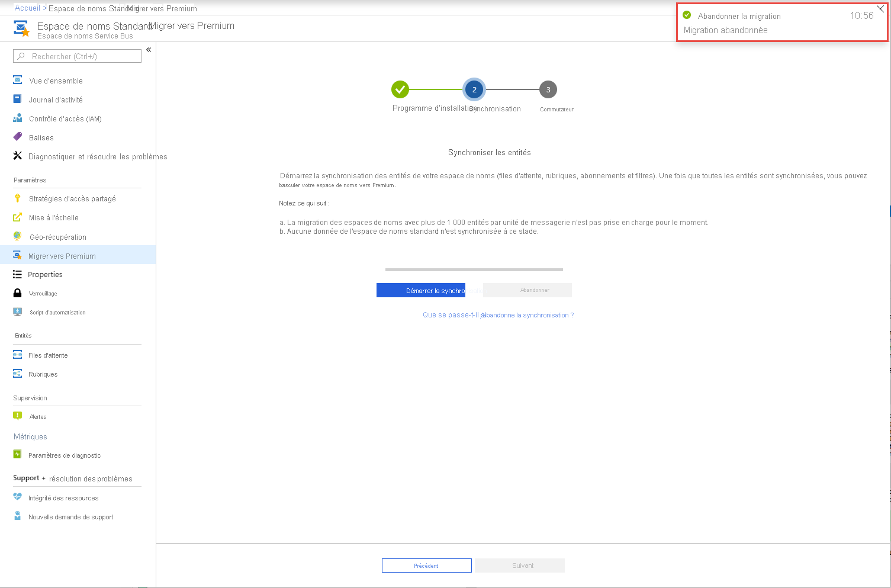
Task: Open Paramètres de diagnostic menu item
Action: tap(65, 455)
